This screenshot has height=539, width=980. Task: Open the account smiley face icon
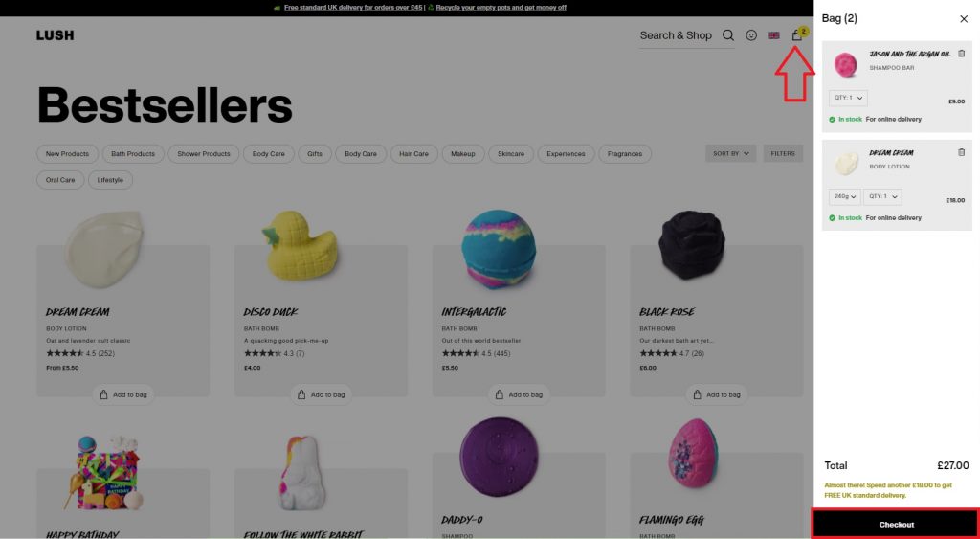[751, 35]
